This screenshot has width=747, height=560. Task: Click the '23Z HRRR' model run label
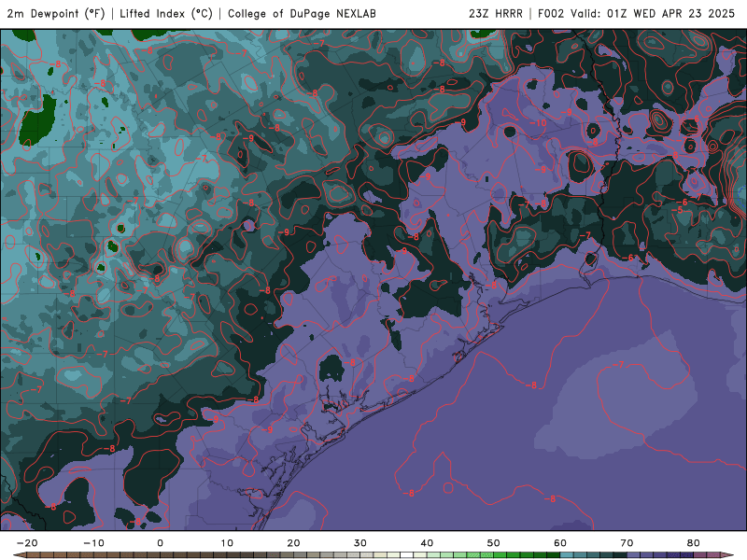[496, 14]
